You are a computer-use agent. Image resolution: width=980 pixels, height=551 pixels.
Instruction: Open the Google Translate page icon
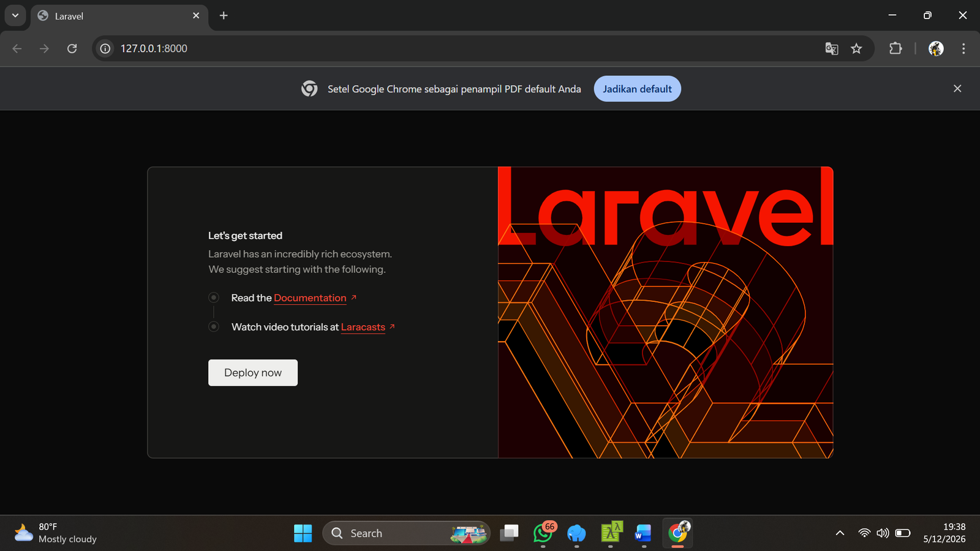click(x=831, y=48)
